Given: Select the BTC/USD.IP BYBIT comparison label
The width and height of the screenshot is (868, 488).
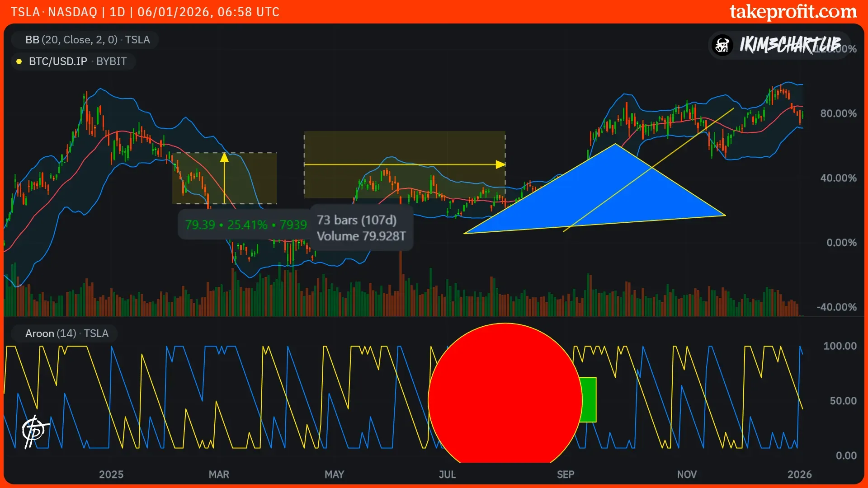Looking at the screenshot, I should (x=77, y=61).
